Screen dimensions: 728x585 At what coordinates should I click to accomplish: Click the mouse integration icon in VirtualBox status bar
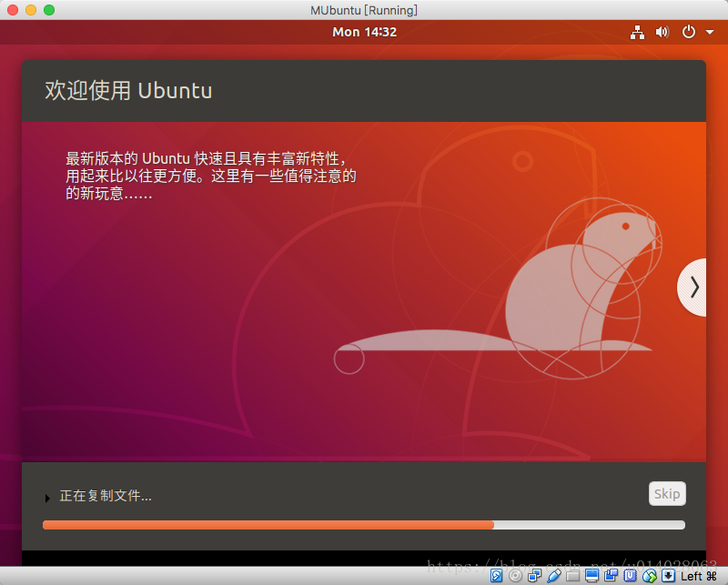coord(650,576)
